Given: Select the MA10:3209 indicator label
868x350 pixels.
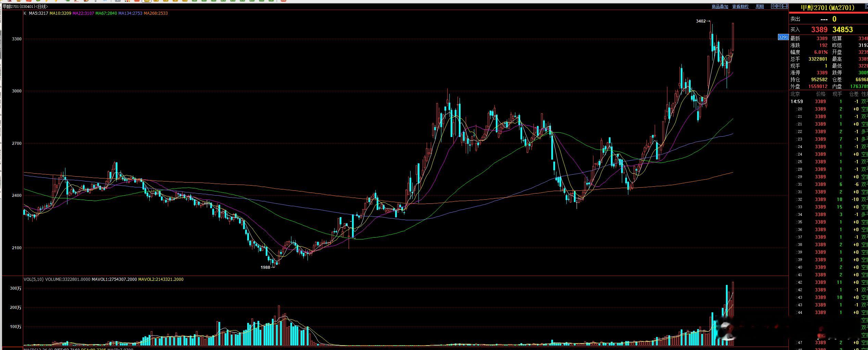Looking at the screenshot, I should [60, 13].
